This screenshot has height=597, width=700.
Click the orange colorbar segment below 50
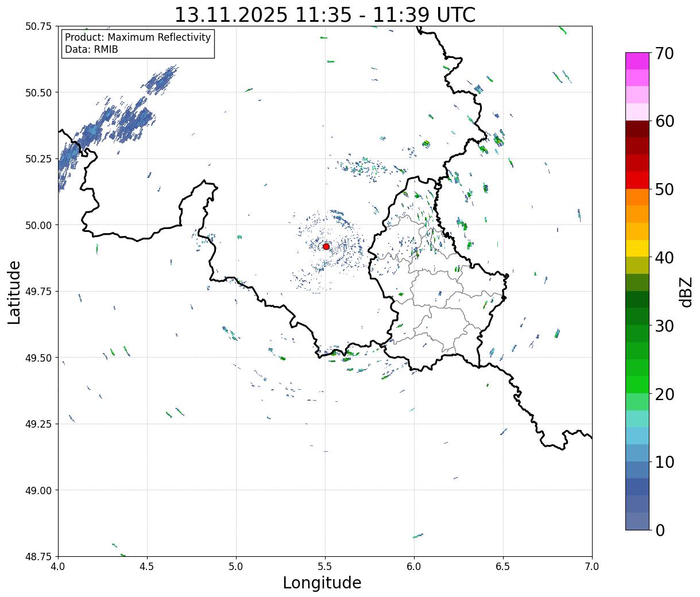tap(637, 197)
